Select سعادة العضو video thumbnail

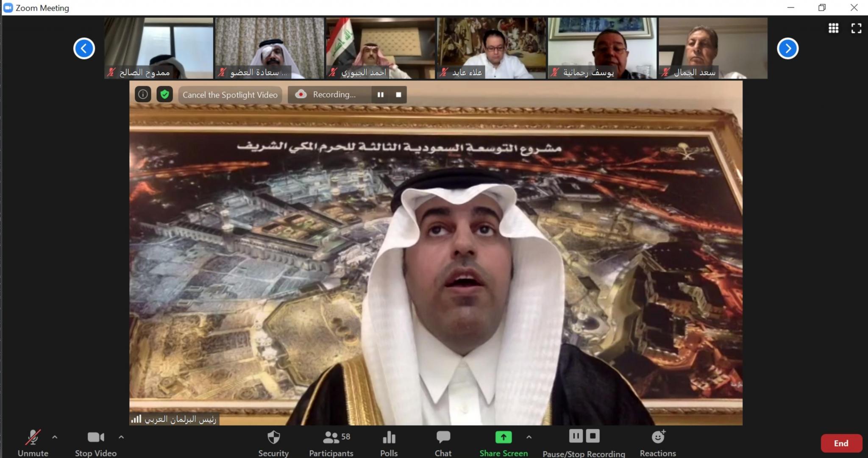[270, 48]
